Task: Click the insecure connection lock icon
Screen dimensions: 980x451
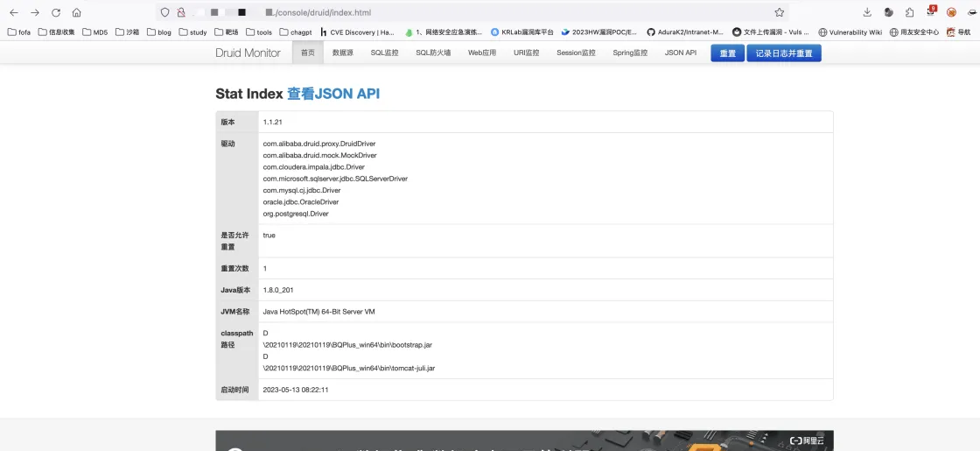Action: pos(180,12)
